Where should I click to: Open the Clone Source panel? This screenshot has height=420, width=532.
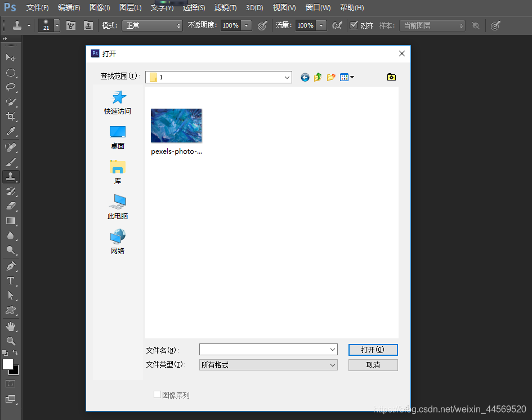pyautogui.click(x=88, y=25)
